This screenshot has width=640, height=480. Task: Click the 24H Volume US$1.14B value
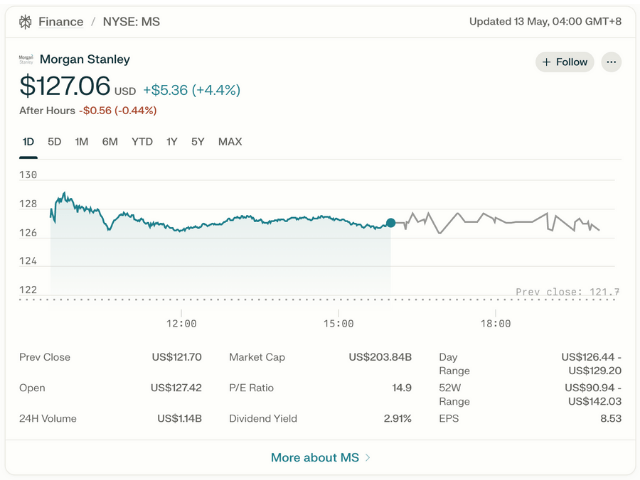click(180, 419)
